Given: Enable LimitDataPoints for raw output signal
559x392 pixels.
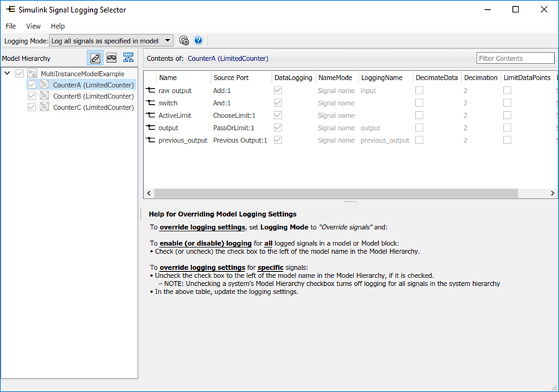Looking at the screenshot, I should pyautogui.click(x=507, y=91).
